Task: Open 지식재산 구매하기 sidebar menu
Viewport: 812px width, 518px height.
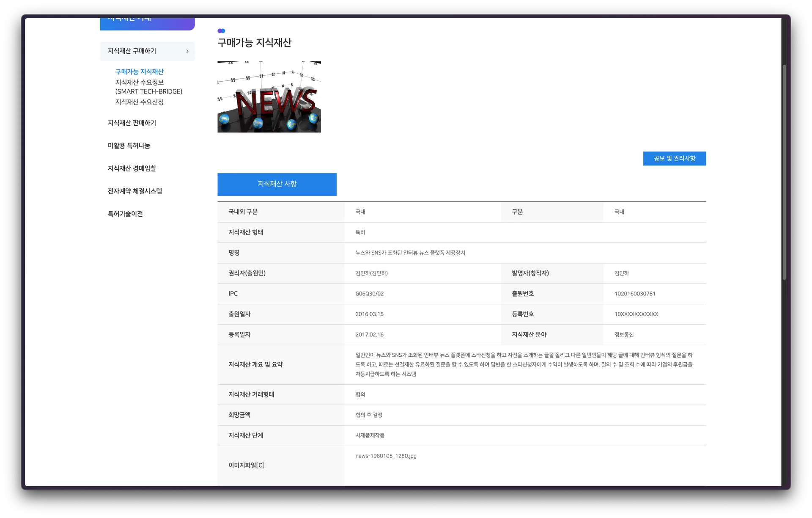Action: 132,51
